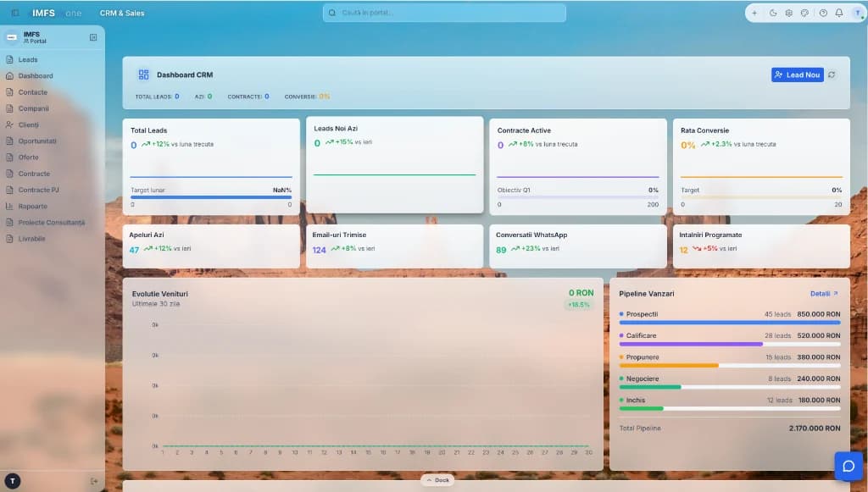Click the Contracte Active card title

tap(524, 130)
